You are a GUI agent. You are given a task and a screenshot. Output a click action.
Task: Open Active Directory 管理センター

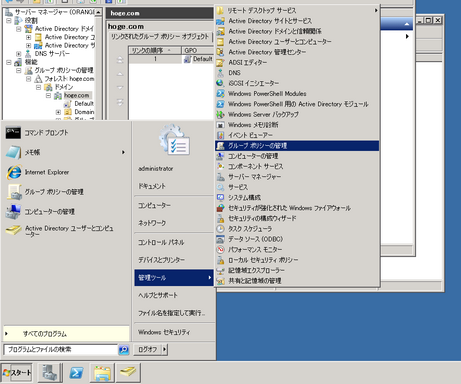click(x=267, y=52)
